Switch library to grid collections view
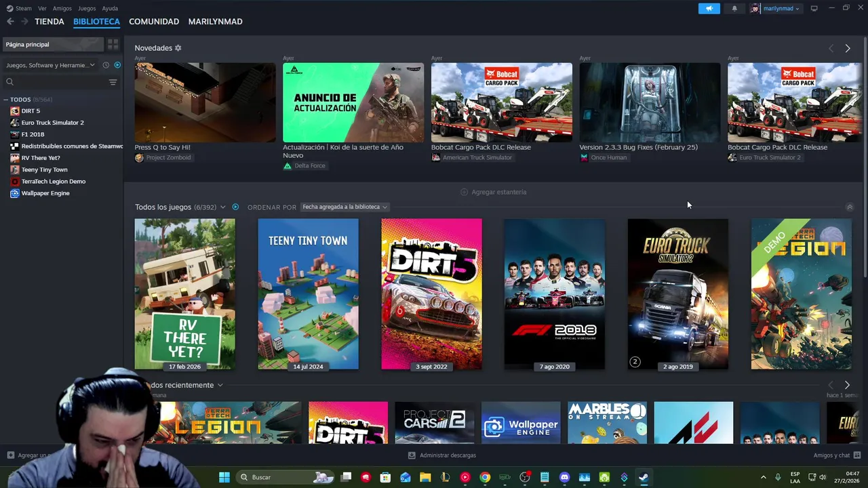868x488 pixels. 113,44
